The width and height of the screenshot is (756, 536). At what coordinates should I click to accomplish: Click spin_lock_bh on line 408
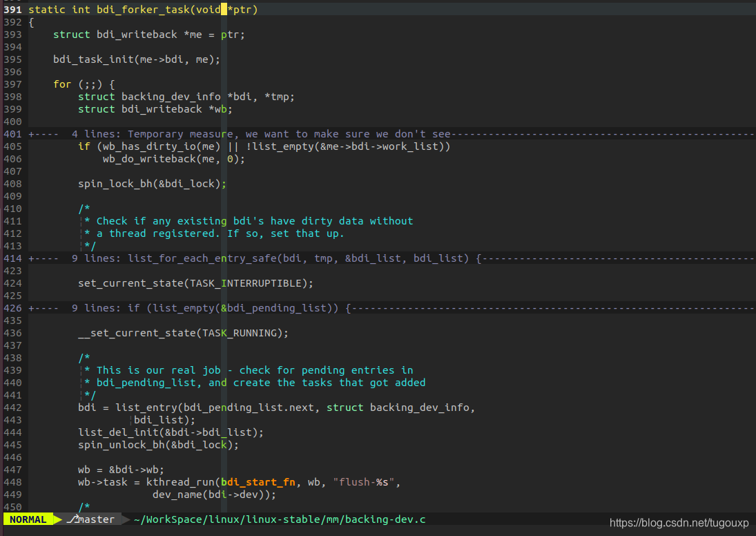[x=115, y=184]
